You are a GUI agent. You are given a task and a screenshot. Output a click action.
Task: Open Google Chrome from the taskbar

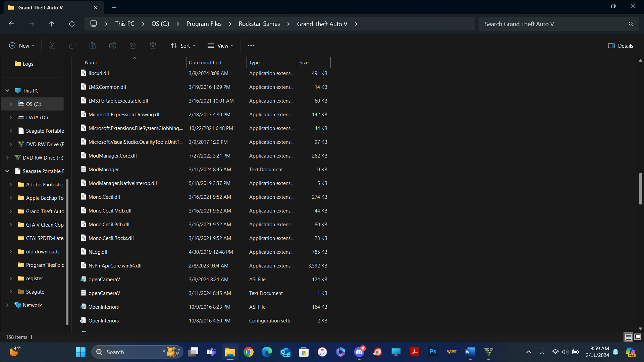click(x=249, y=352)
